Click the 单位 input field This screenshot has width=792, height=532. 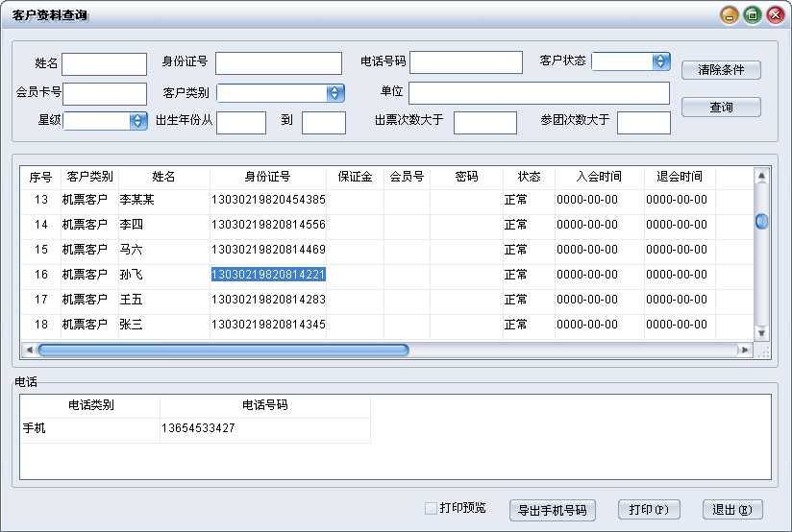click(x=539, y=93)
